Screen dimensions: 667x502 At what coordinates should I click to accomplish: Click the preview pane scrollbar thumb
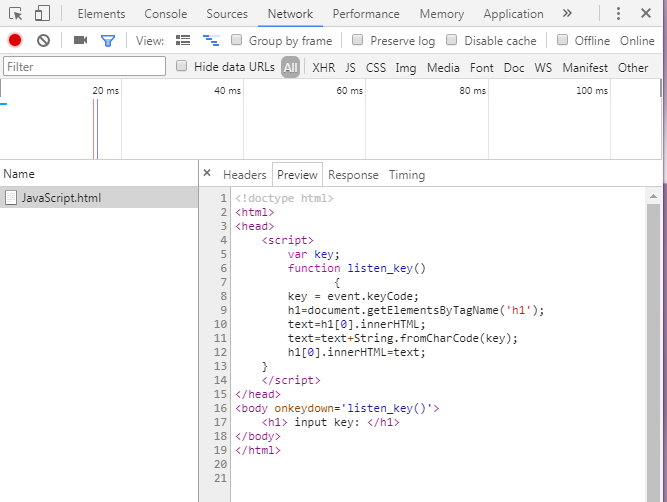coord(653,353)
